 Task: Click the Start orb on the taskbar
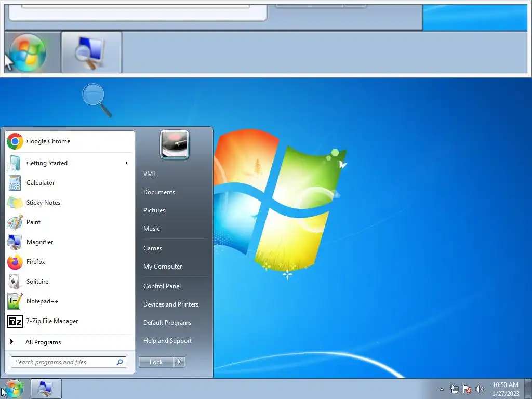point(14,389)
